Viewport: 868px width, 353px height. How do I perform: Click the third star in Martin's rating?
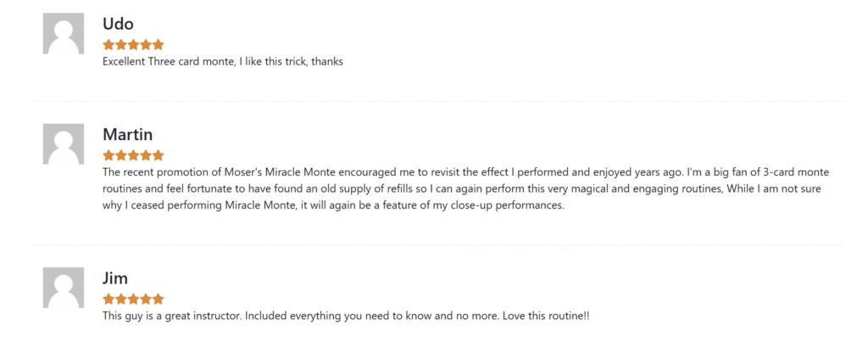[x=133, y=155]
